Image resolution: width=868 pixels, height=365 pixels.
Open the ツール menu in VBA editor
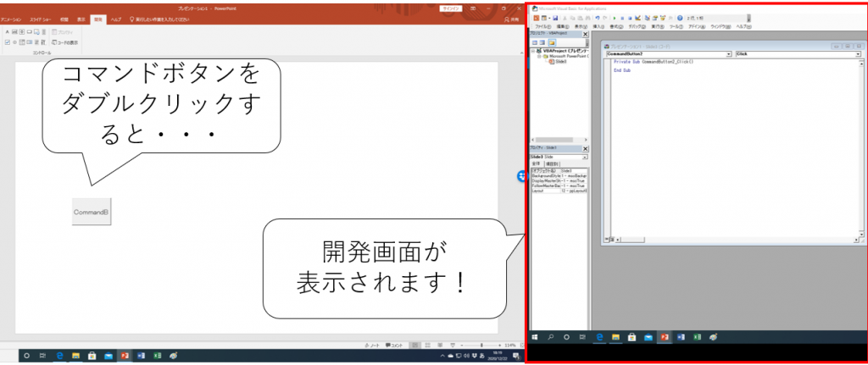[676, 26]
